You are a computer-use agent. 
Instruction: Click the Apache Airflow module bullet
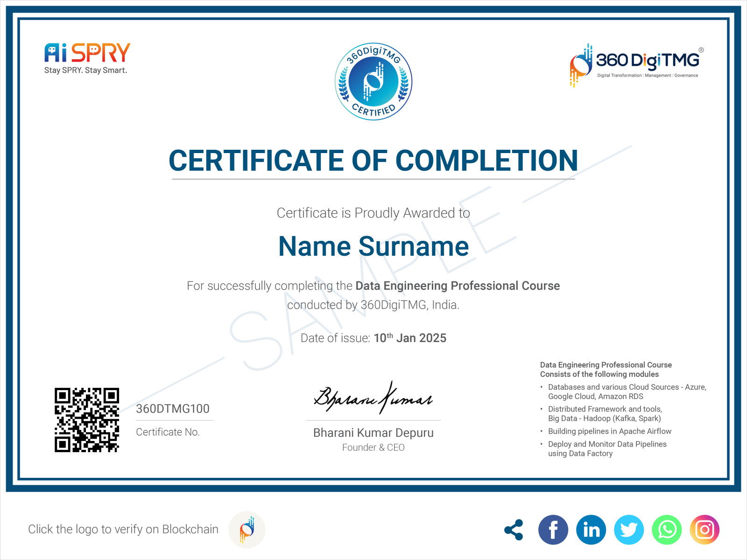coord(609,431)
